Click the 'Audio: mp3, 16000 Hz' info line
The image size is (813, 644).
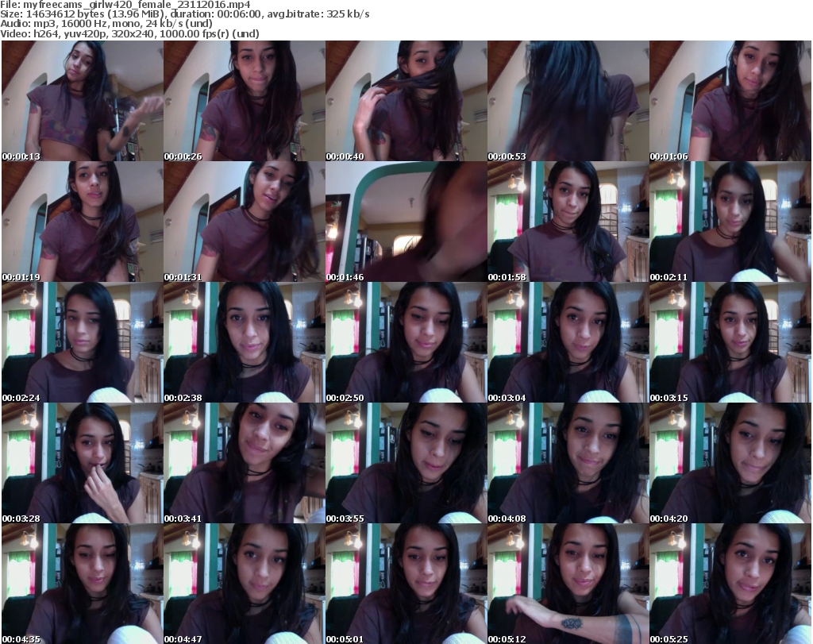pyautogui.click(x=106, y=24)
